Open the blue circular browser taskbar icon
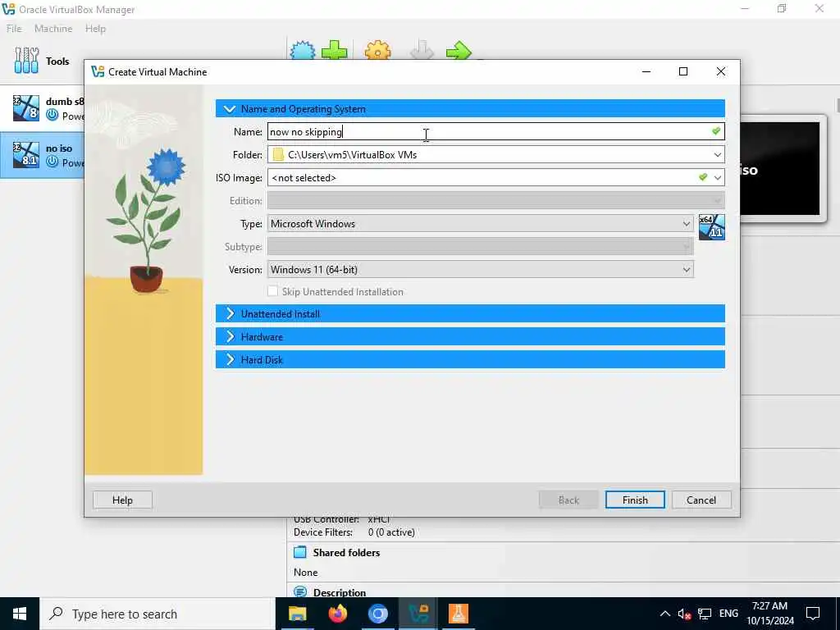840x630 pixels. point(377,614)
